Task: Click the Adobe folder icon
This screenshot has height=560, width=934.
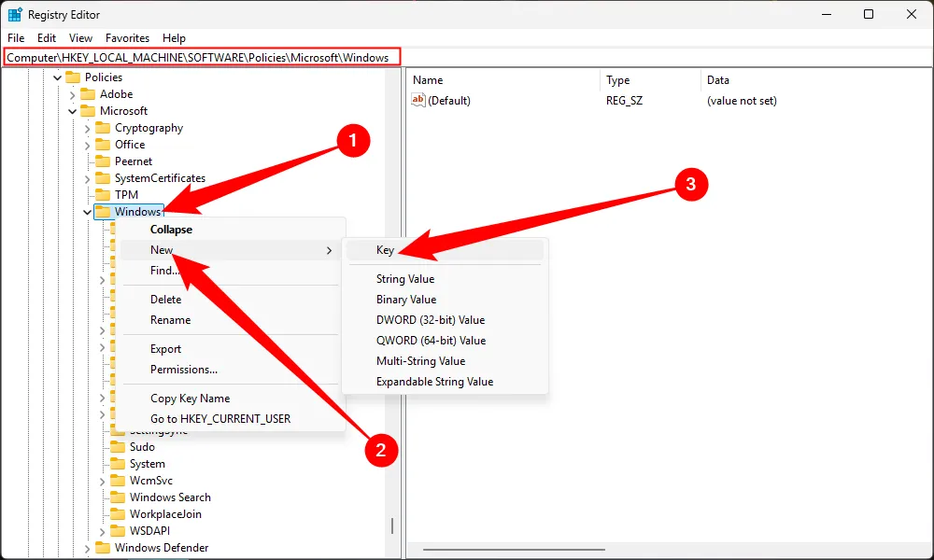Action: (x=88, y=94)
